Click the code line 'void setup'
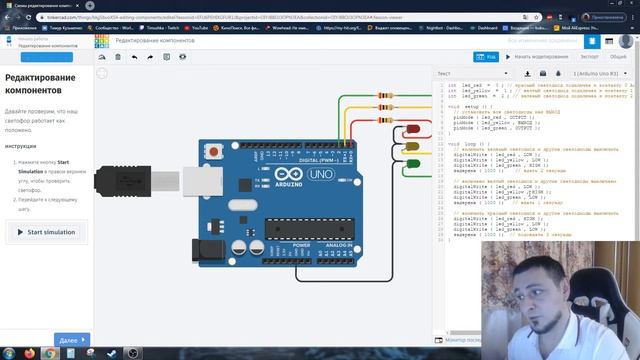This screenshot has width=640, height=360. (x=470, y=107)
